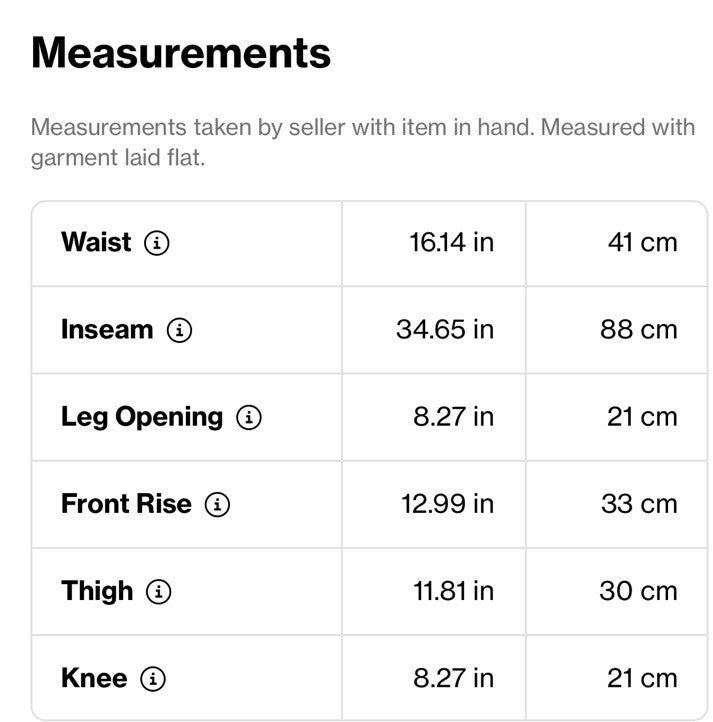
Task: Click the 34.65 in inseam value
Action: coord(445,330)
